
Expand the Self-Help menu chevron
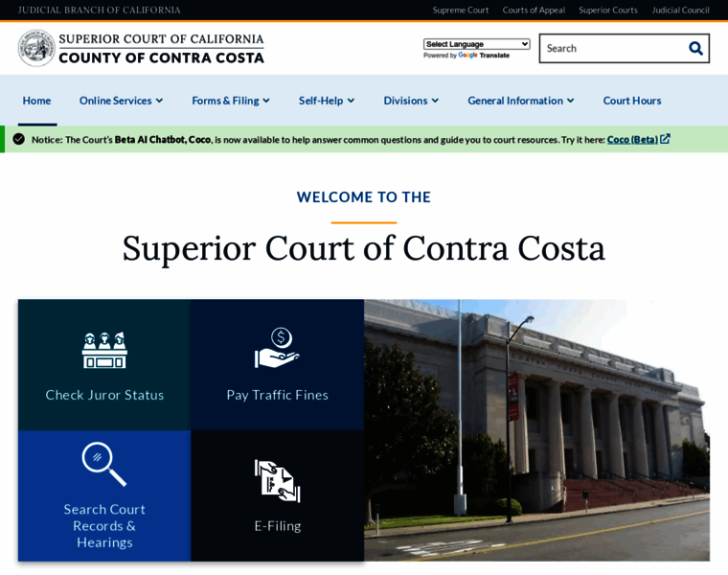point(351,101)
